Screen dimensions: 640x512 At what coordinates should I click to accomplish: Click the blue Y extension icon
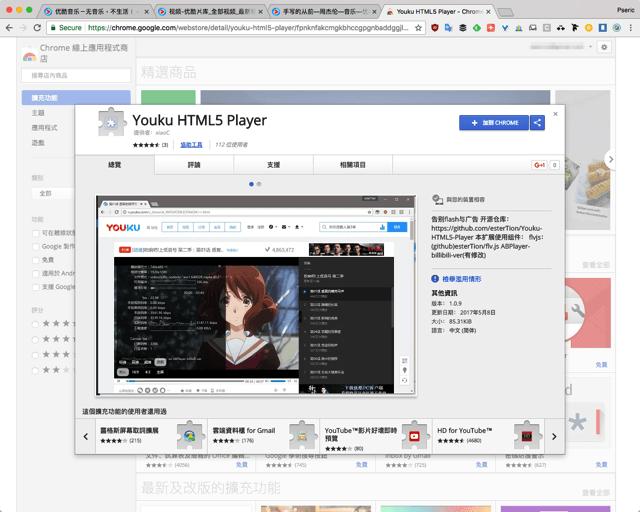505,28
